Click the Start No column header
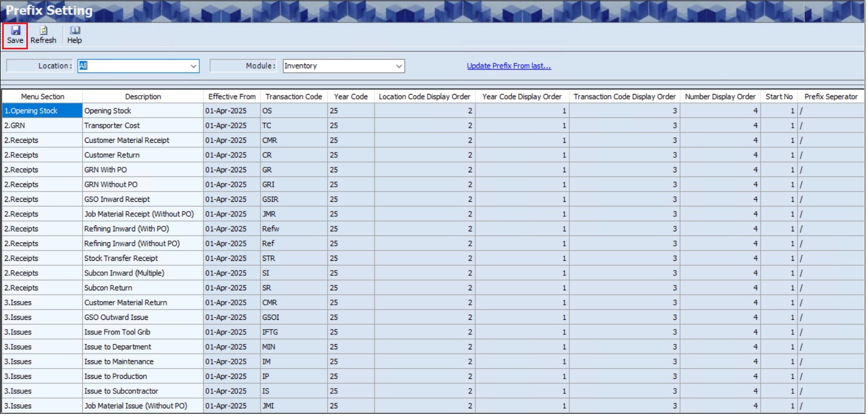Viewport: 868px width, 417px height. click(779, 97)
